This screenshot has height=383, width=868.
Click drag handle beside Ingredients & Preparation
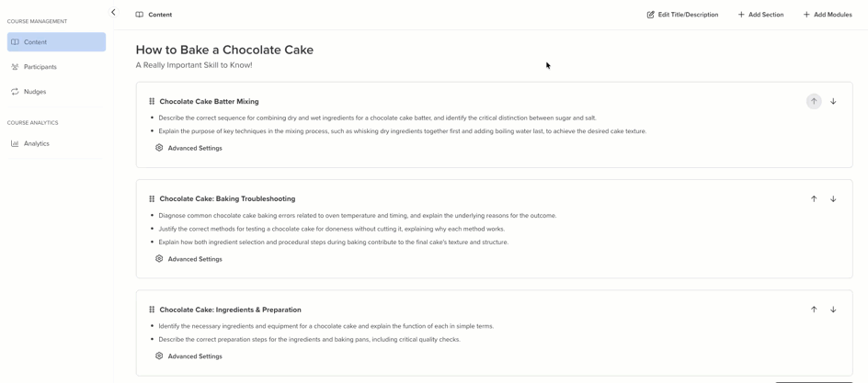[x=152, y=310]
